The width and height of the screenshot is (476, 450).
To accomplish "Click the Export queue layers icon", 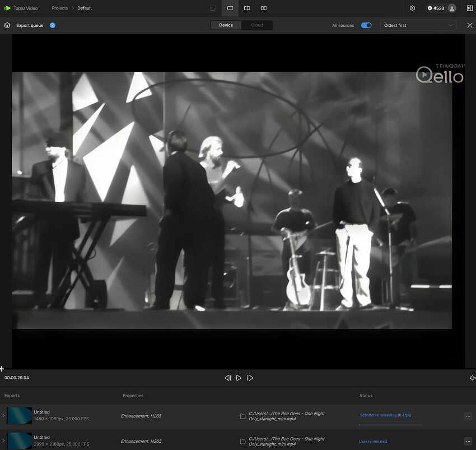I will 7,25.
